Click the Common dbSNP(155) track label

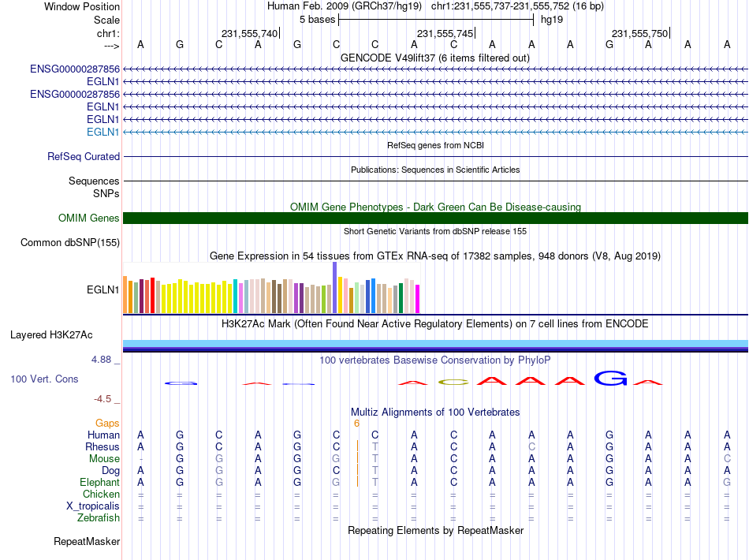coord(70,242)
